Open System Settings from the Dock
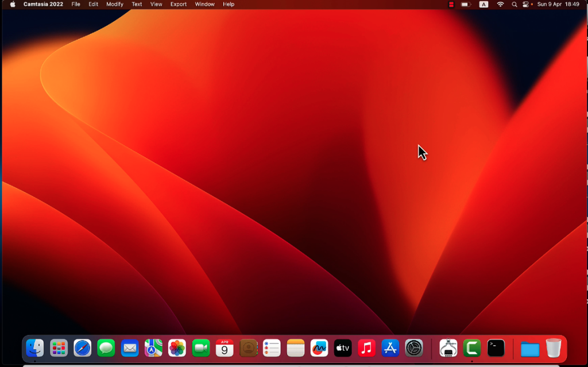The width and height of the screenshot is (588, 367). pyautogui.click(x=414, y=348)
